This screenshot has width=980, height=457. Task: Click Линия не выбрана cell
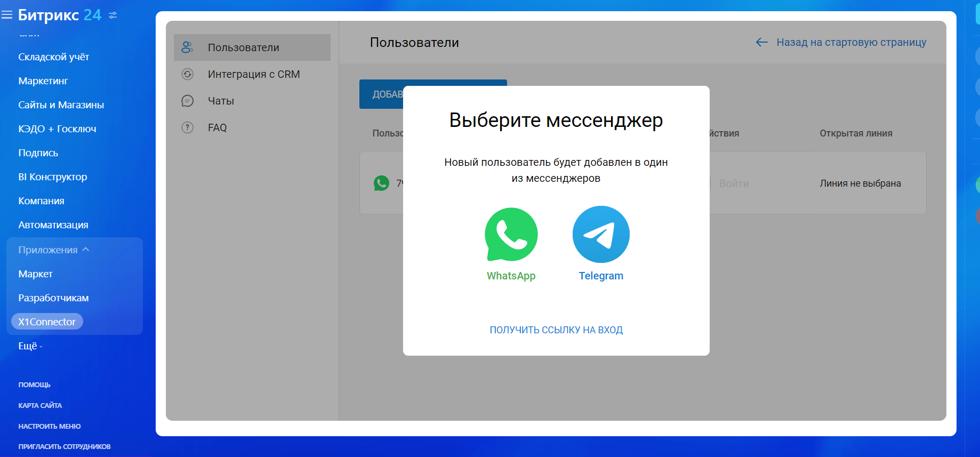(x=860, y=183)
